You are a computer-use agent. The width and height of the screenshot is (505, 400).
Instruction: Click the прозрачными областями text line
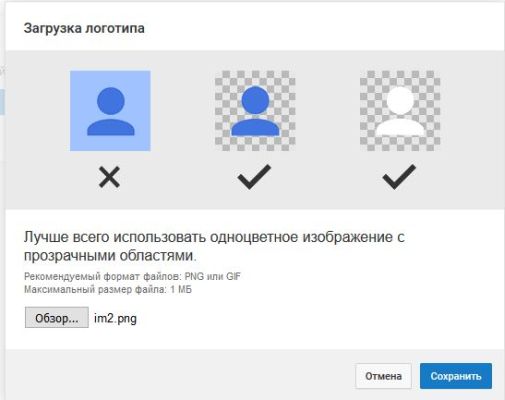point(110,256)
